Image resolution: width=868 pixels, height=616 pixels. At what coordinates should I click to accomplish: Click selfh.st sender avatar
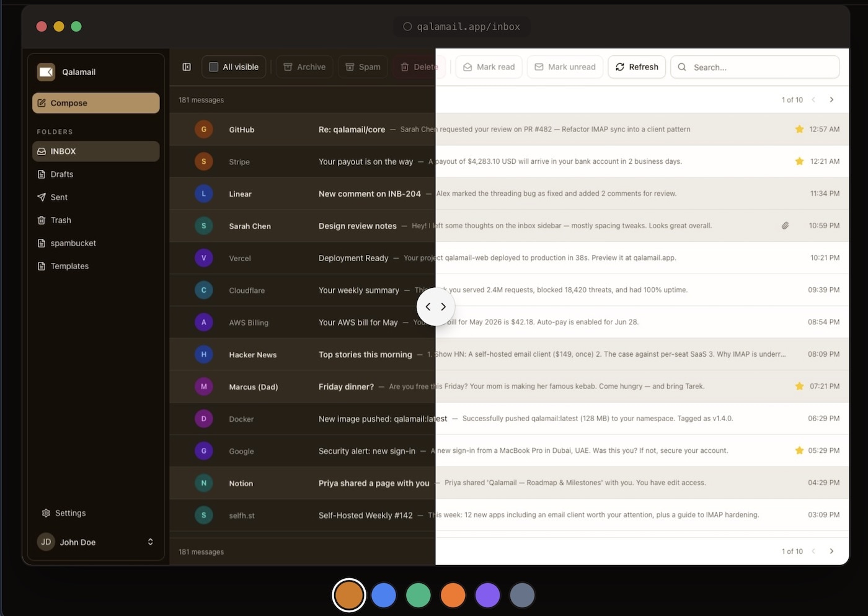coord(204,515)
